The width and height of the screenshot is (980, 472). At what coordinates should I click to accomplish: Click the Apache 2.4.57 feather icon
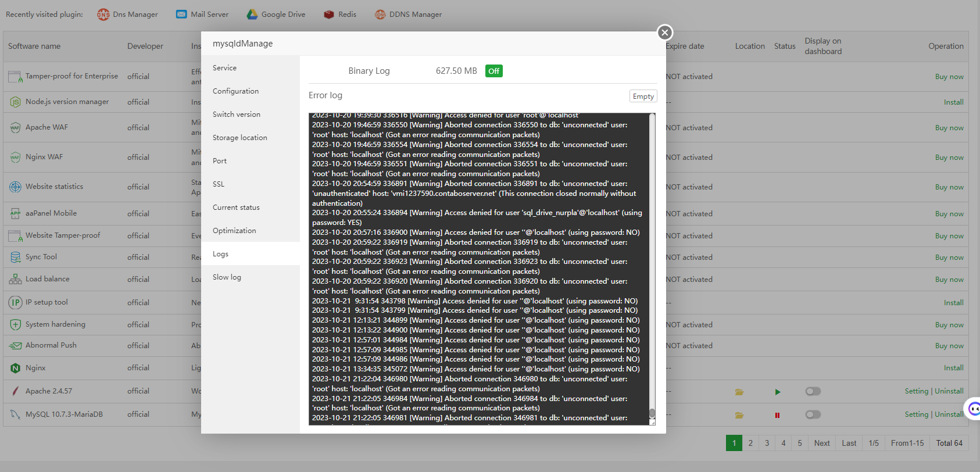(15, 391)
